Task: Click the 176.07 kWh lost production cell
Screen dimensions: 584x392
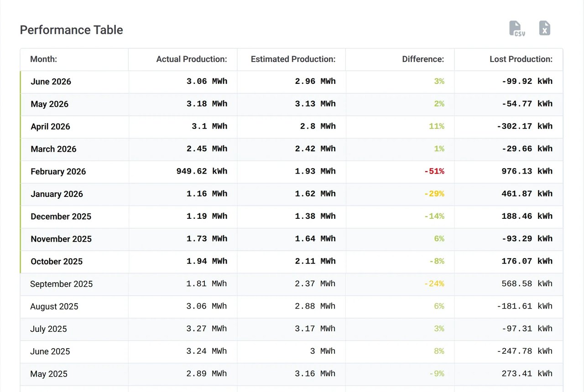Action: (527, 261)
